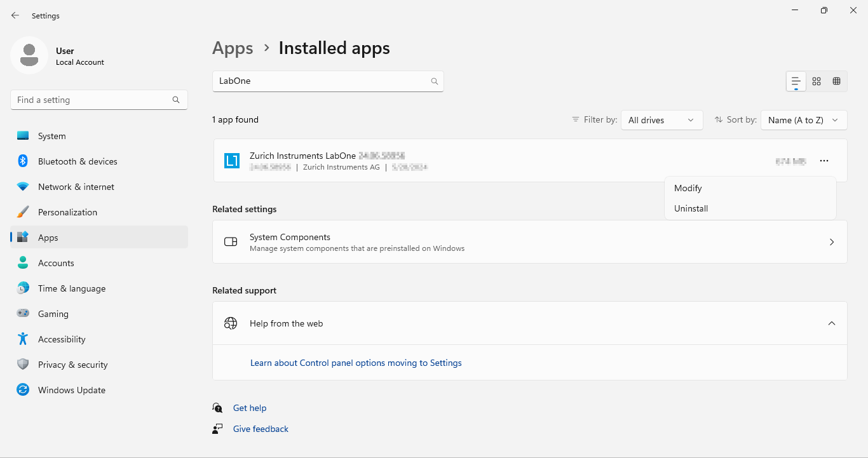Open the three-dot menu for LabOne
This screenshot has width=868, height=458.
(x=824, y=161)
